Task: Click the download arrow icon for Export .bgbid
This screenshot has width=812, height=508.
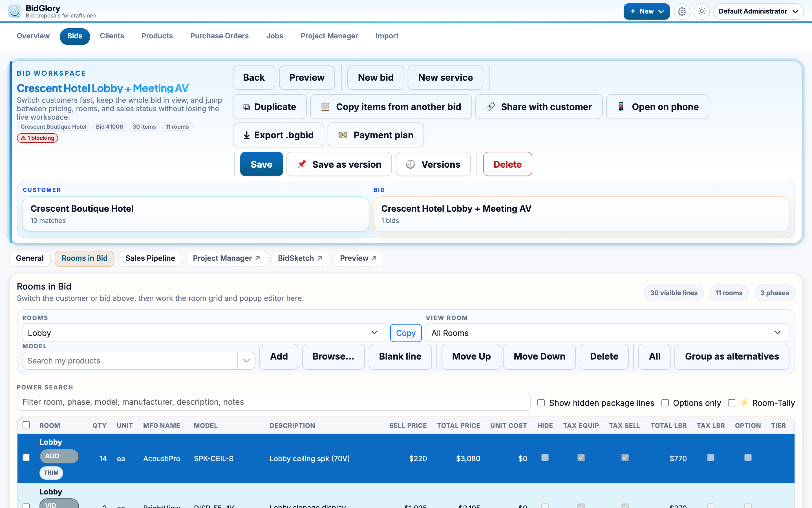Action: point(247,135)
